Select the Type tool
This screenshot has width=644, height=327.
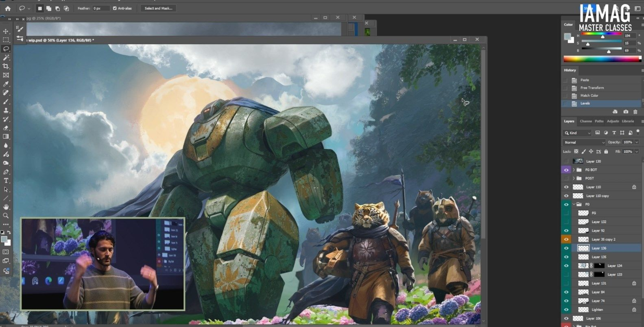click(6, 181)
